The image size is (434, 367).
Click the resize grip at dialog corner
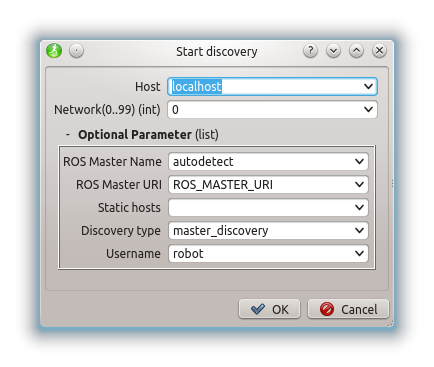391,324
